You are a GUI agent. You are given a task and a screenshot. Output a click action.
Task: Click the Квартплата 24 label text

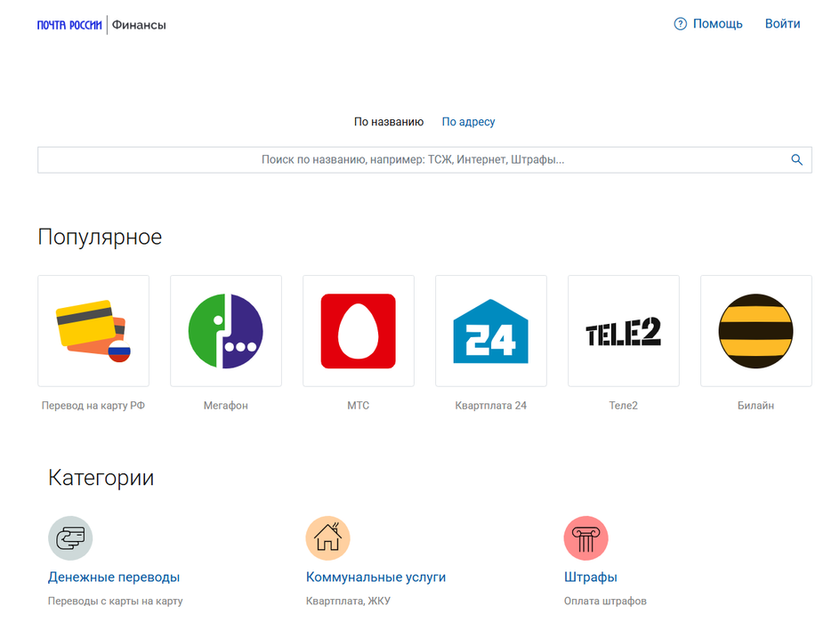point(490,406)
